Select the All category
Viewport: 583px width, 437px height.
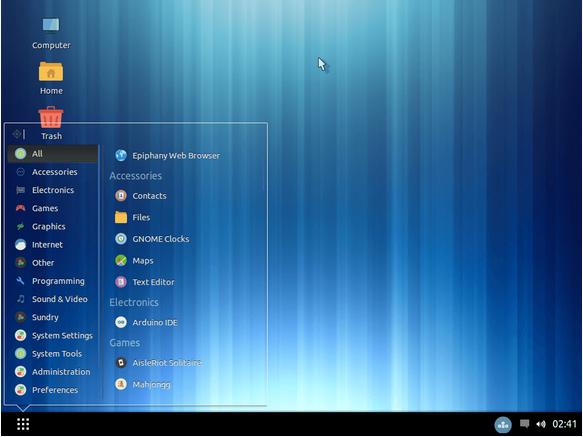coord(53,154)
